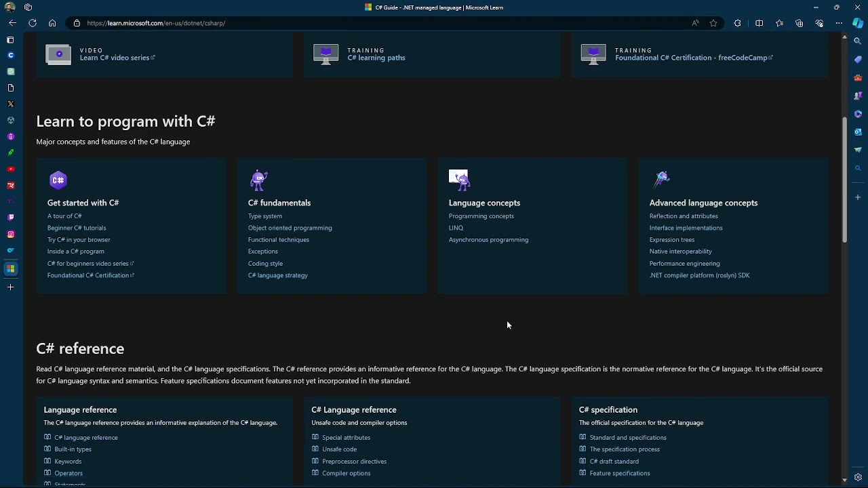Open the LINQ link
The height and width of the screenshot is (488, 868).
pos(456,228)
